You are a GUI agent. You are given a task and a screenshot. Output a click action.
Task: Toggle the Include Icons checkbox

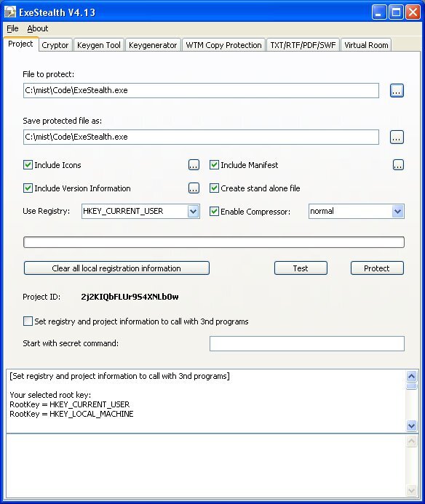pos(28,165)
